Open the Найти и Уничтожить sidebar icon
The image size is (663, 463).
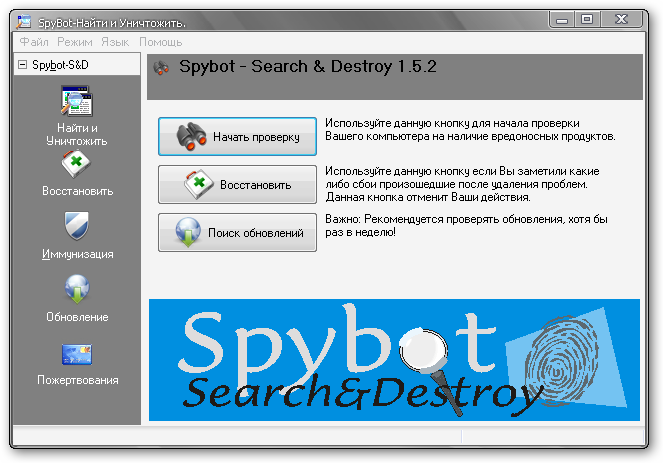(76, 103)
